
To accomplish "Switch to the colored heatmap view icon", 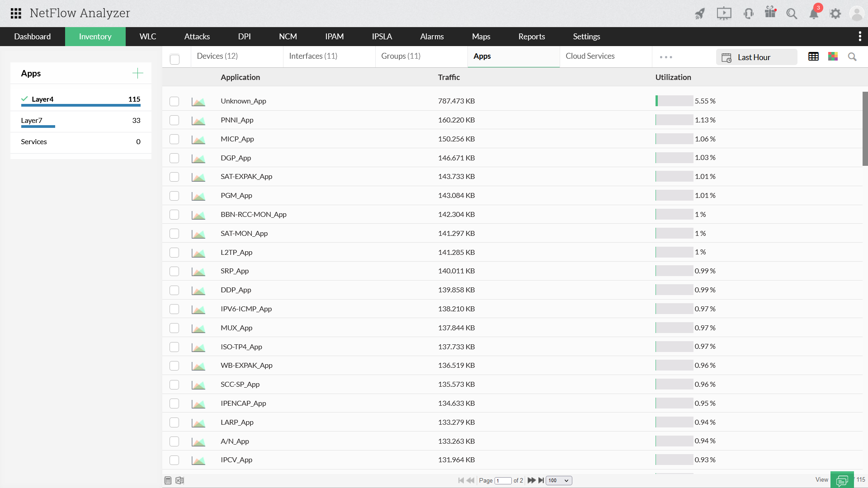I will [x=833, y=56].
